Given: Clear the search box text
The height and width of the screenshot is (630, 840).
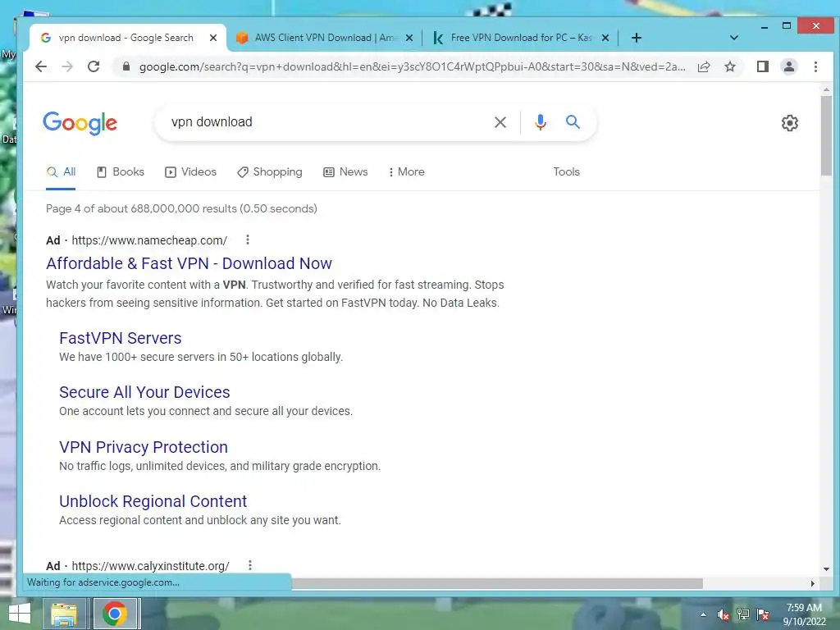Looking at the screenshot, I should 500,122.
